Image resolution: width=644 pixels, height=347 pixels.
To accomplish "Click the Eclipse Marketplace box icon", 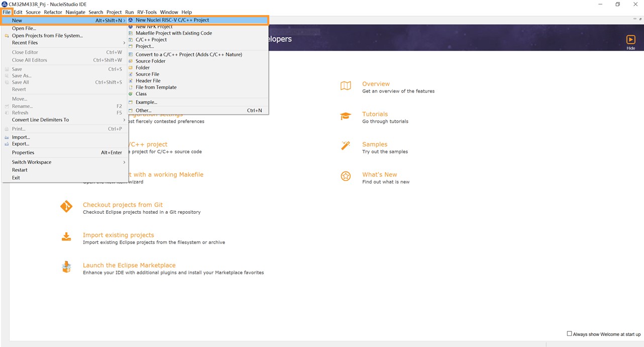I will (66, 267).
